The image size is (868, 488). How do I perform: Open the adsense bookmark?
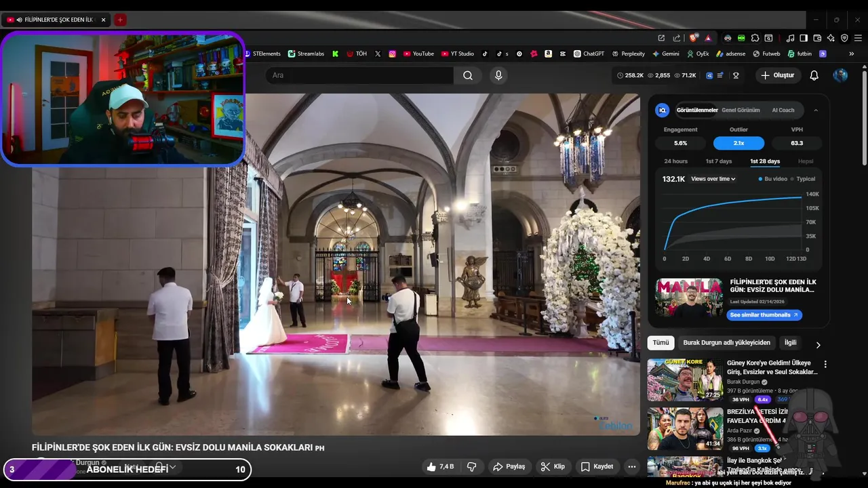731,54
